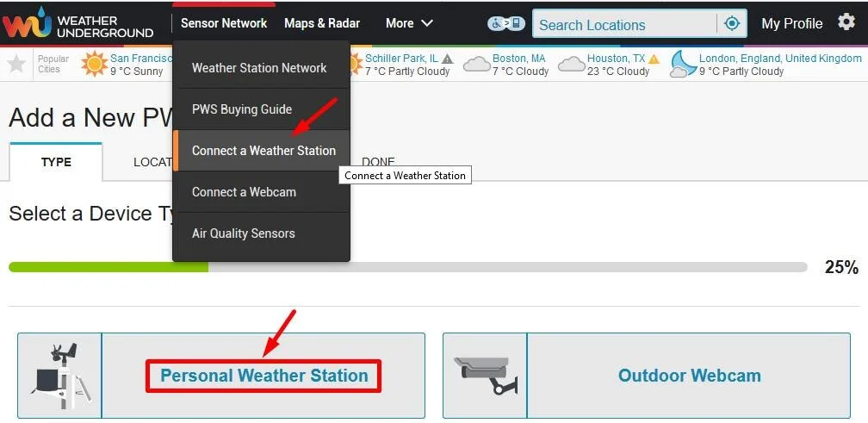Open the Maps & Radar menu

322,23
